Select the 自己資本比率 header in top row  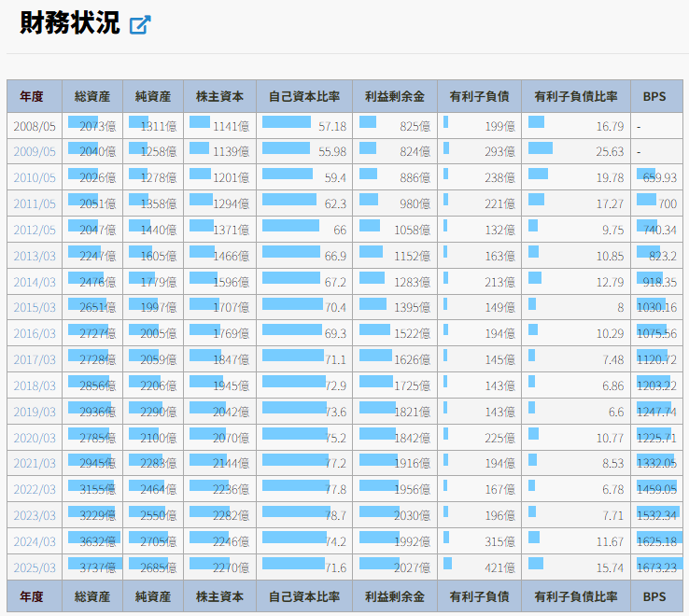point(304,96)
